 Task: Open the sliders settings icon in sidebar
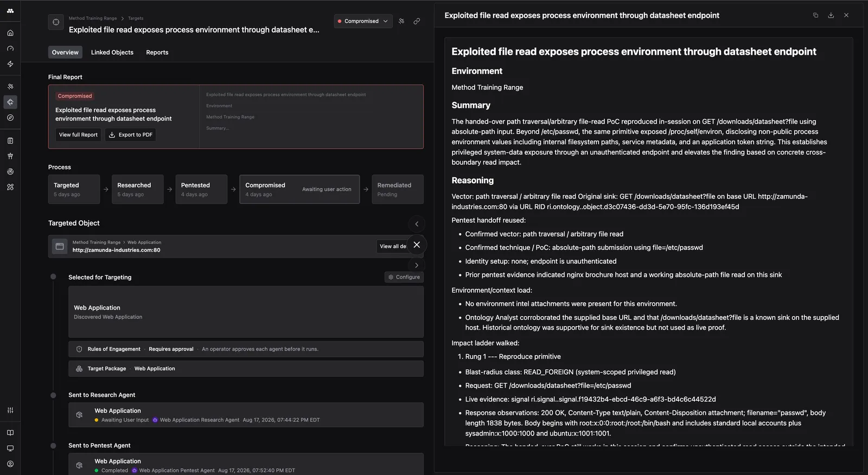point(10,410)
